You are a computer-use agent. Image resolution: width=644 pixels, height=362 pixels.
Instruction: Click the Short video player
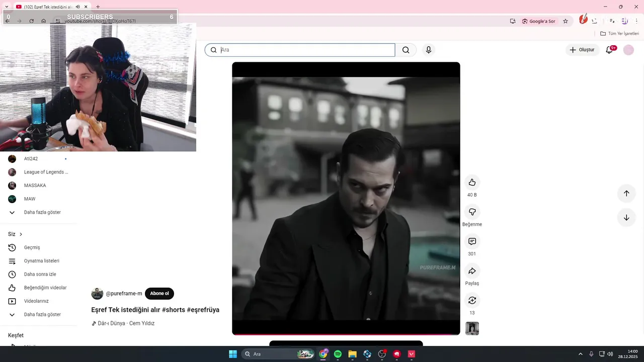coord(346,199)
